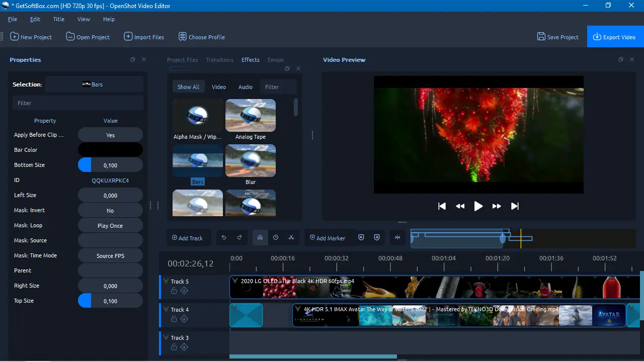Open the Edit menu
Image resolution: width=644 pixels, height=362 pixels.
tap(35, 19)
